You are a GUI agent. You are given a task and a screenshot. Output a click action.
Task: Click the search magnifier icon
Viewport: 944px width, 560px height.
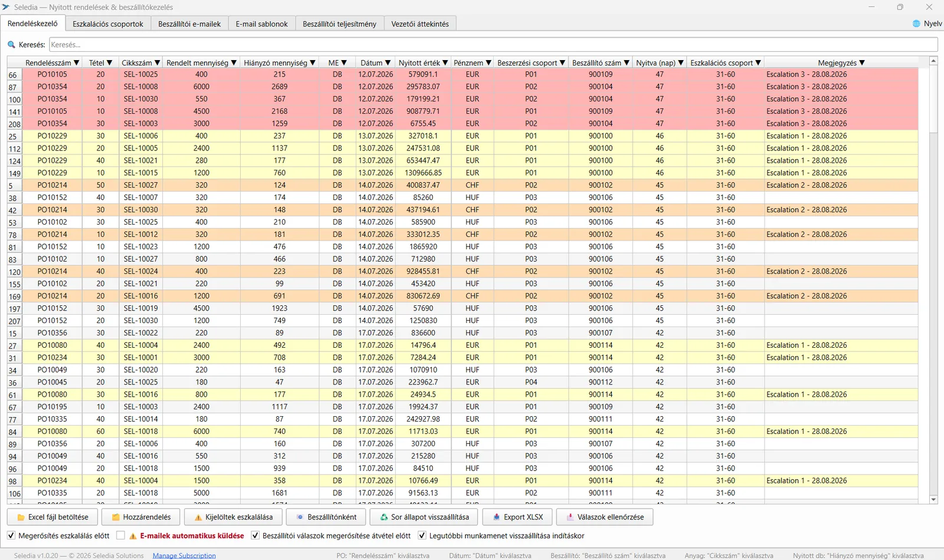(x=11, y=45)
